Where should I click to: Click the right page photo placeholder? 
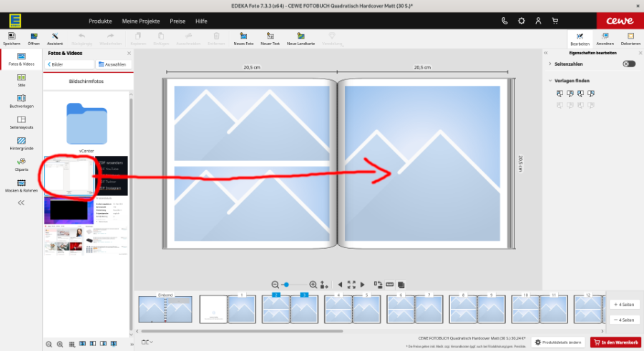(x=422, y=164)
